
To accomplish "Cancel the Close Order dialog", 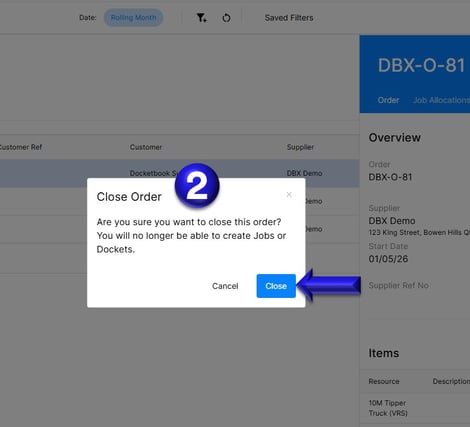I will [x=225, y=286].
